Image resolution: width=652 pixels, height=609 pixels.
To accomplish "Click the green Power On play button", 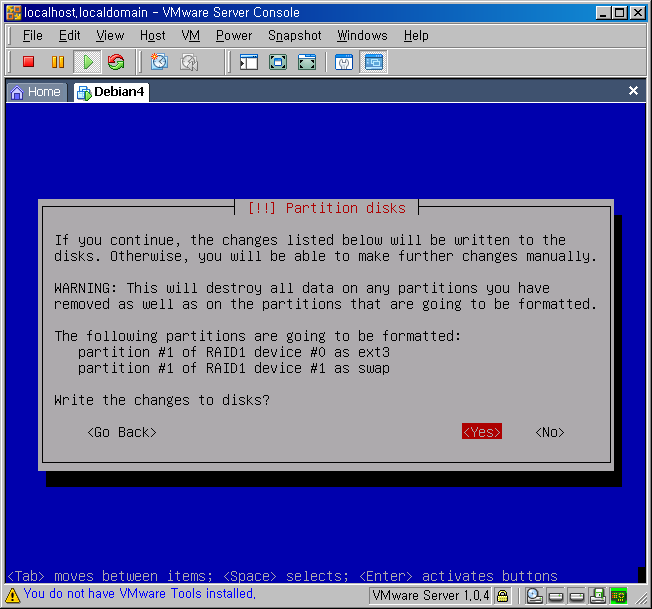I will tap(87, 62).
